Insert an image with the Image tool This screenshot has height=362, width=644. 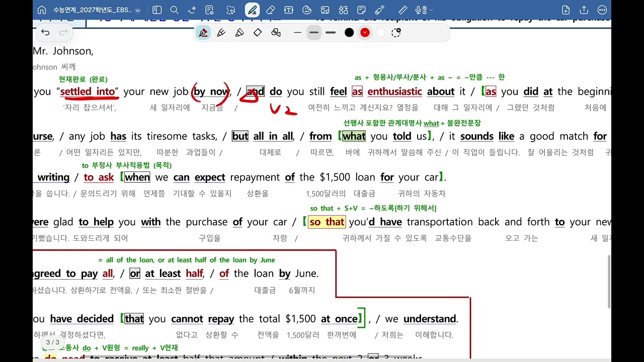(x=325, y=10)
